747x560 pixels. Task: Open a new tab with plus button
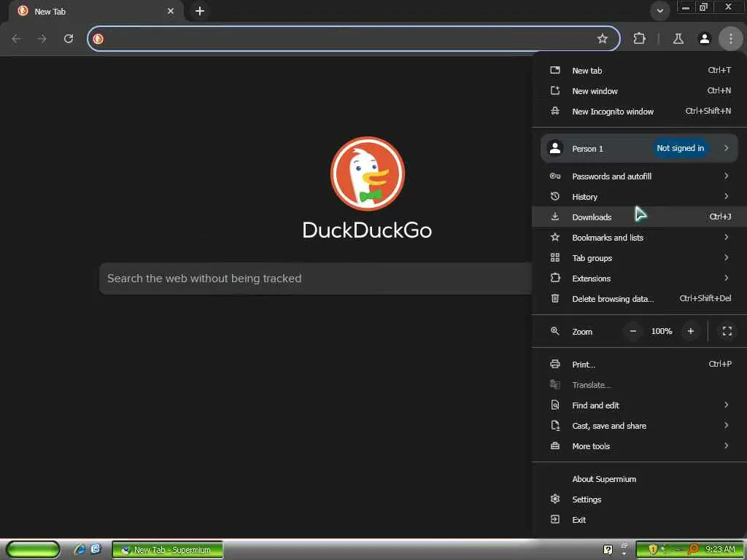[200, 11]
